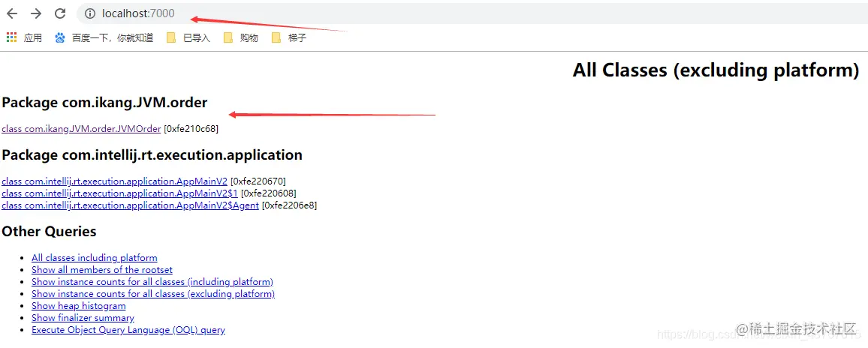Screen dimensions: 868x348
Task: Show instance counts excluding platform
Action: pyautogui.click(x=152, y=294)
